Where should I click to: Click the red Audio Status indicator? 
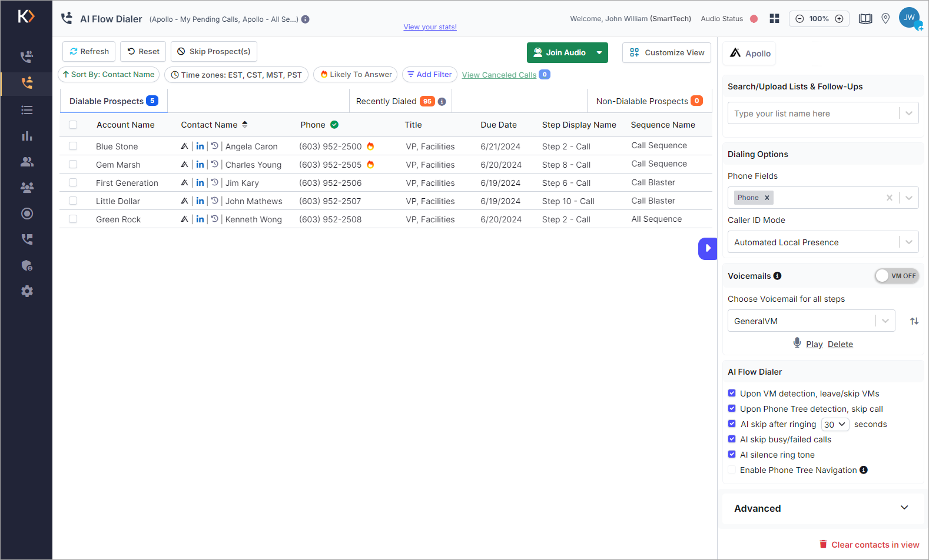754,19
